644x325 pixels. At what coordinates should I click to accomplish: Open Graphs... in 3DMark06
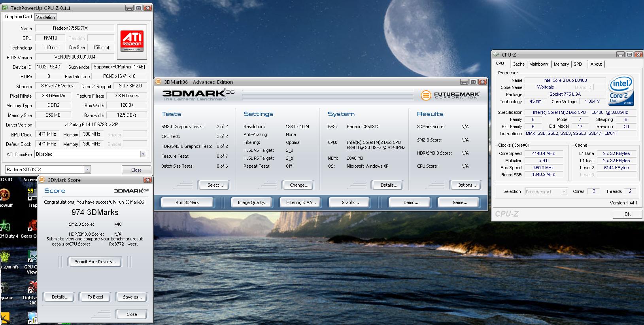pos(350,202)
